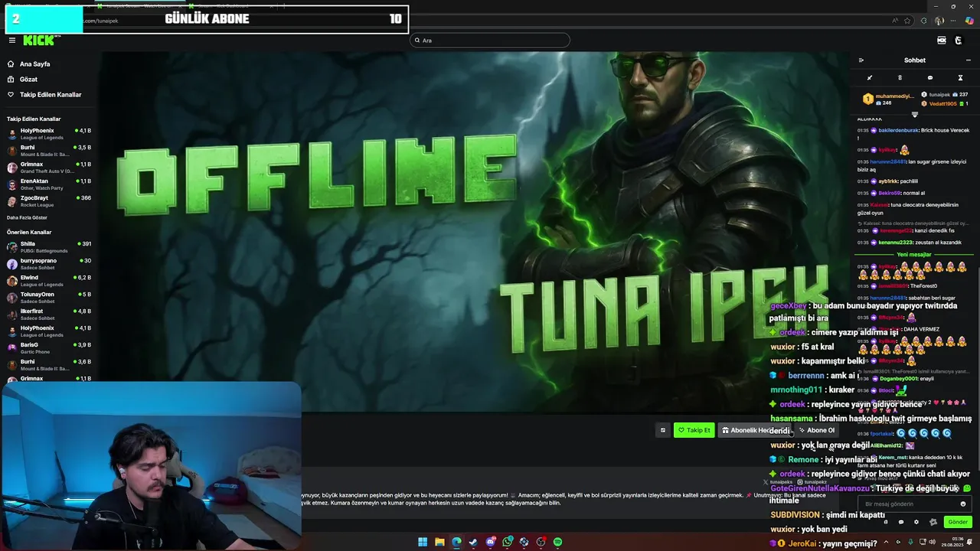Click the Abone Ol subscribe button
Image resolution: width=980 pixels, height=551 pixels.
pos(816,430)
